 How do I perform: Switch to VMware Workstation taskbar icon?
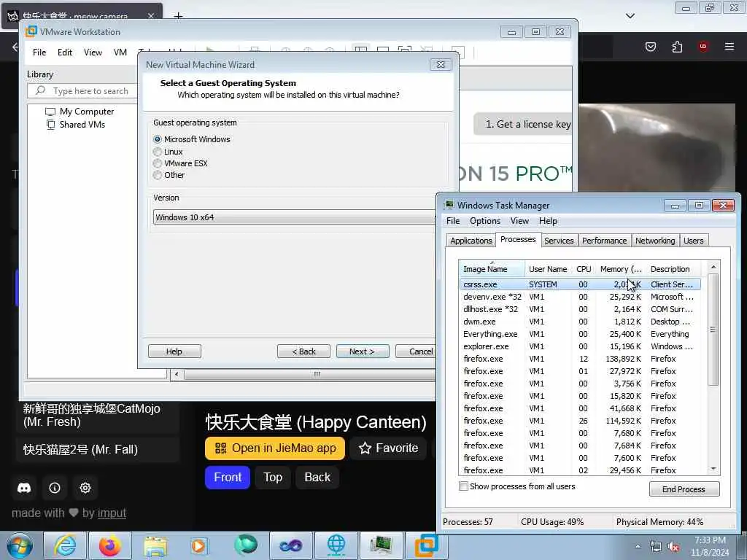pos(426,545)
